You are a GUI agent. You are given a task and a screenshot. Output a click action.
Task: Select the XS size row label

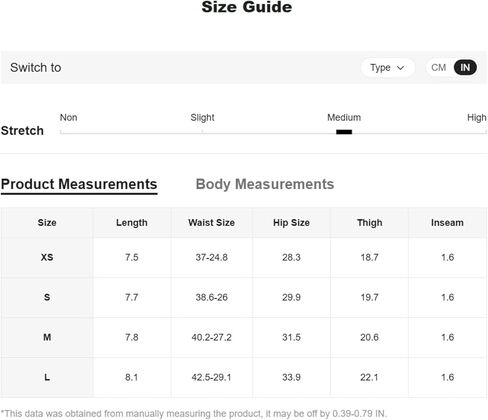click(x=47, y=257)
